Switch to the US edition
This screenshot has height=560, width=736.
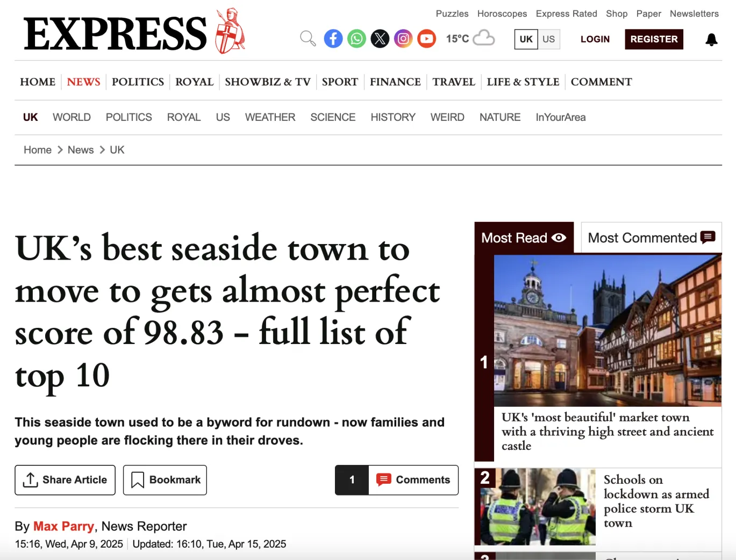548,39
